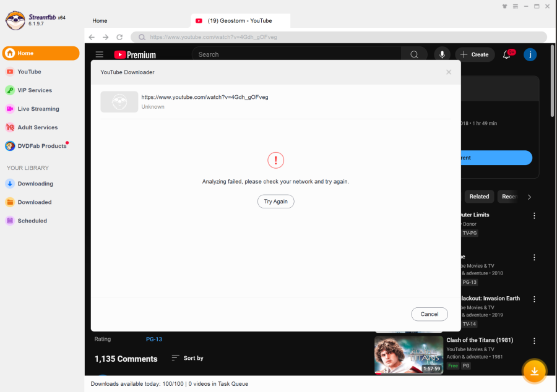Cancel the YouTube Downloader dialog

tap(430, 314)
